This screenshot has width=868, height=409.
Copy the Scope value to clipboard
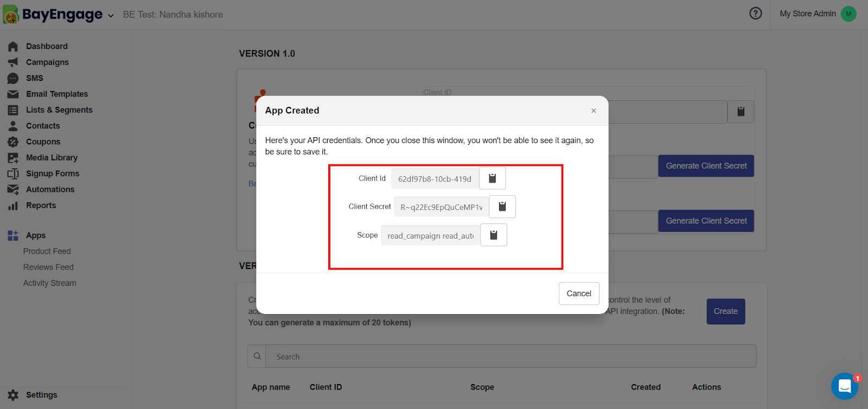point(494,235)
